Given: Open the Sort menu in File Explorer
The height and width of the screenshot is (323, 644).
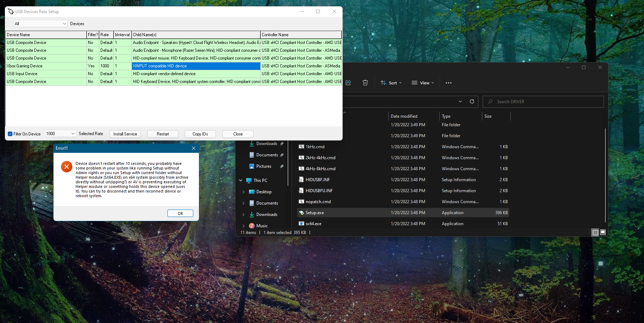Looking at the screenshot, I should 391,83.
